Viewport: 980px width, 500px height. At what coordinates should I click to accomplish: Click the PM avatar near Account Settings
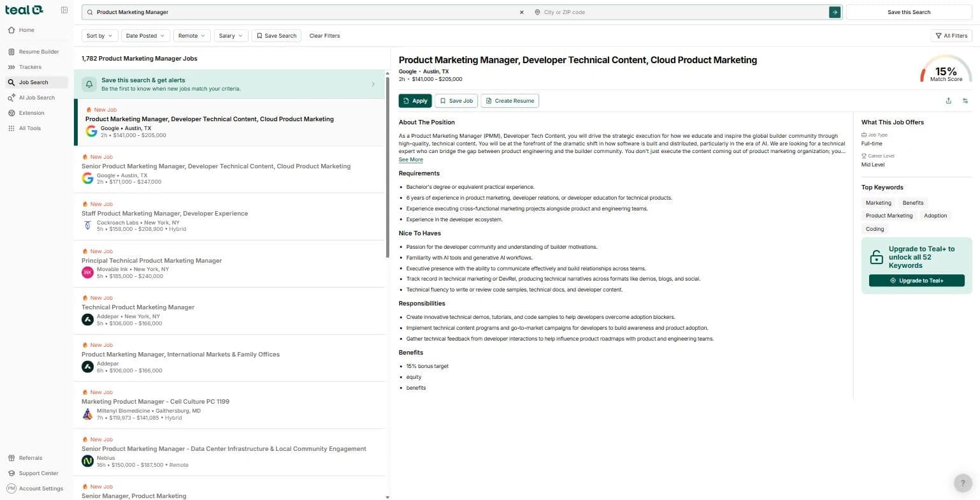pyautogui.click(x=11, y=489)
